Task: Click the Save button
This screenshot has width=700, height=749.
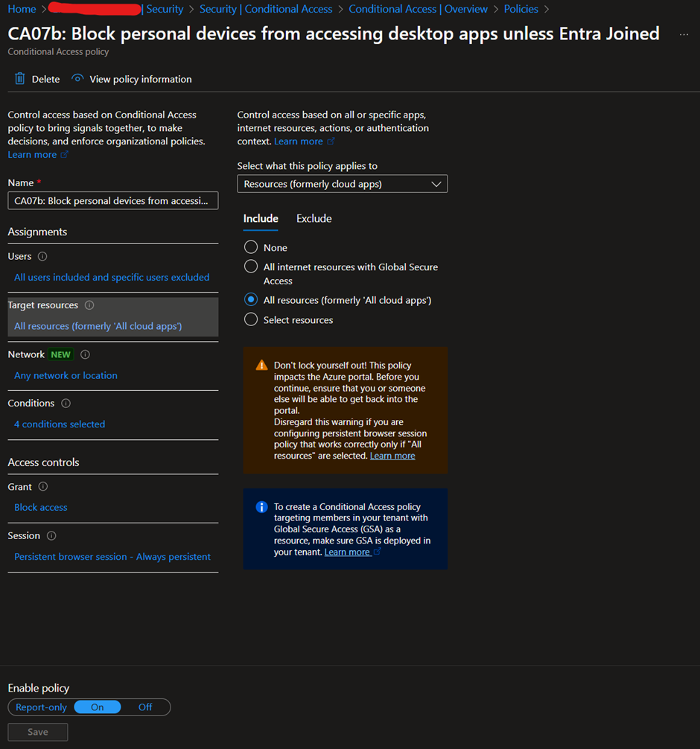Action: coord(38,732)
